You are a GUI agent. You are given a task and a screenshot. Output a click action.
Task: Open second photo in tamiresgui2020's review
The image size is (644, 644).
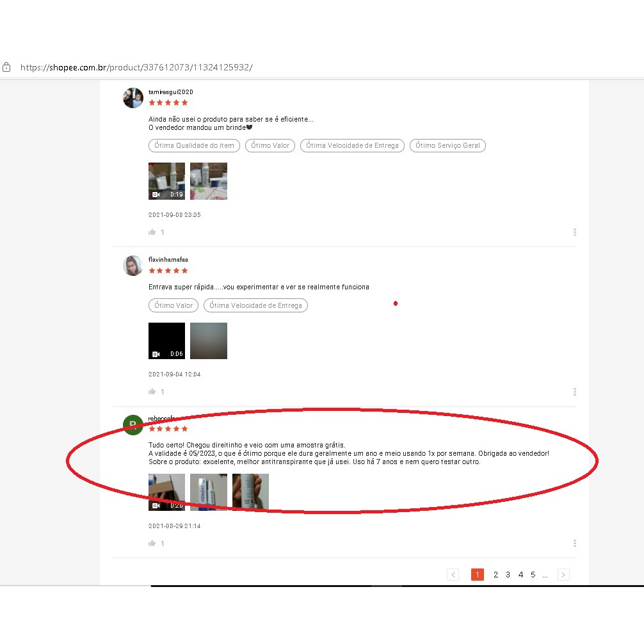(x=209, y=181)
